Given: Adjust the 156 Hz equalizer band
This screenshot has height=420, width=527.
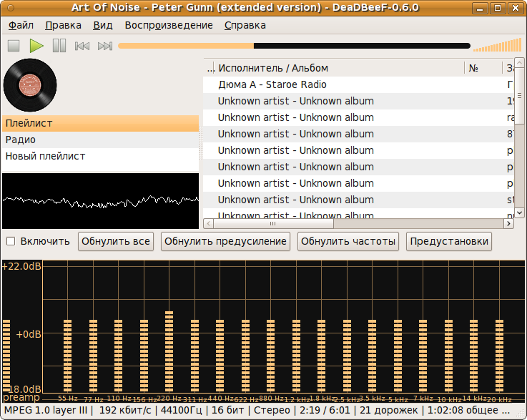Looking at the screenshot, I should [144, 356].
